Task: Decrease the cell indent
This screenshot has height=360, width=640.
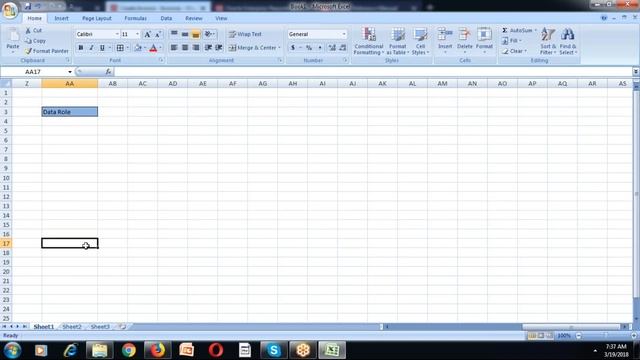Action: pyautogui.click(x=208, y=48)
